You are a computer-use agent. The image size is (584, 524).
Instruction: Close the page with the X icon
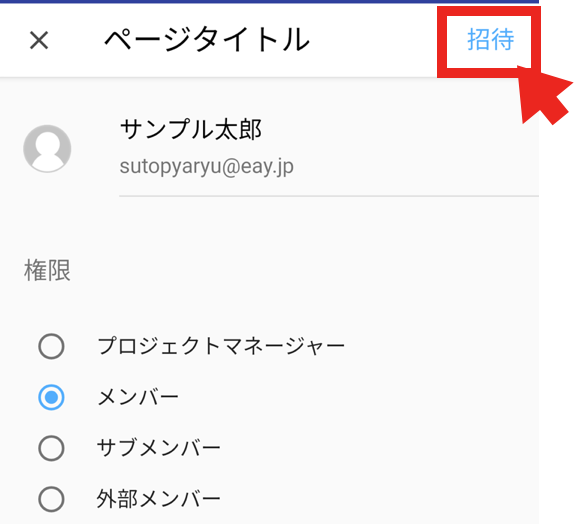(39, 40)
